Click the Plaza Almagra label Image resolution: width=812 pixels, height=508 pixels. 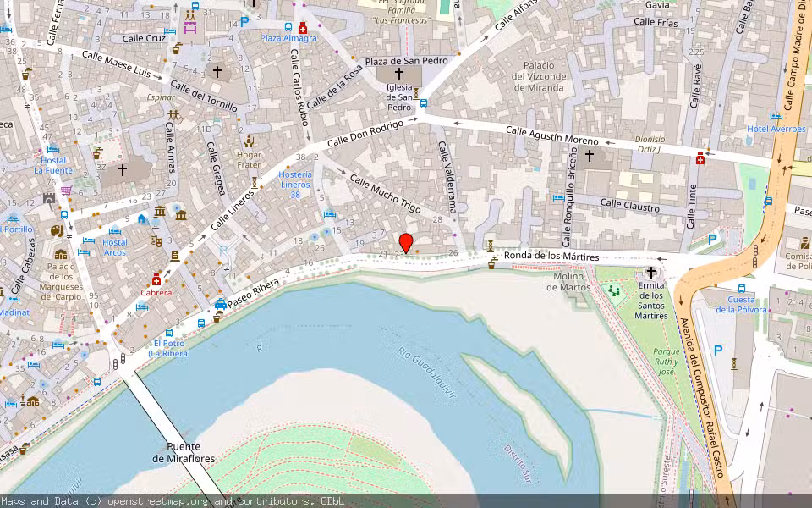point(289,38)
